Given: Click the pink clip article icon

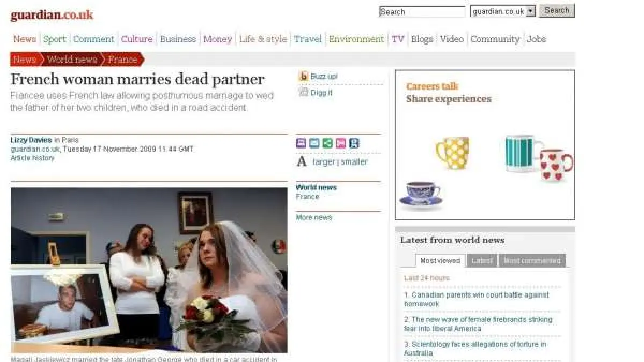Looking at the screenshot, I should point(341,143).
